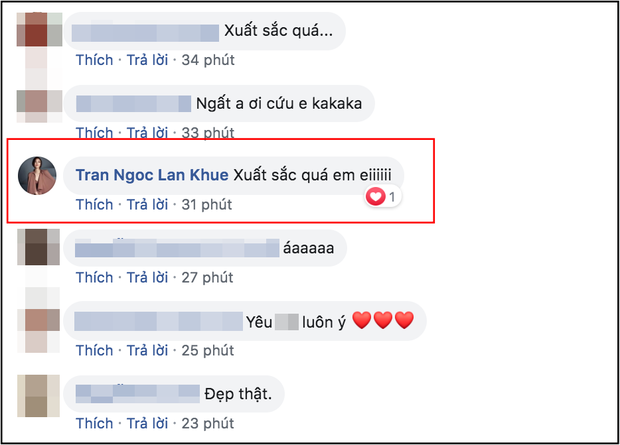620x445 pixels.
Task: Click the blurred avatar beside 'áaaaaa' comment
Action: [x=38, y=247]
